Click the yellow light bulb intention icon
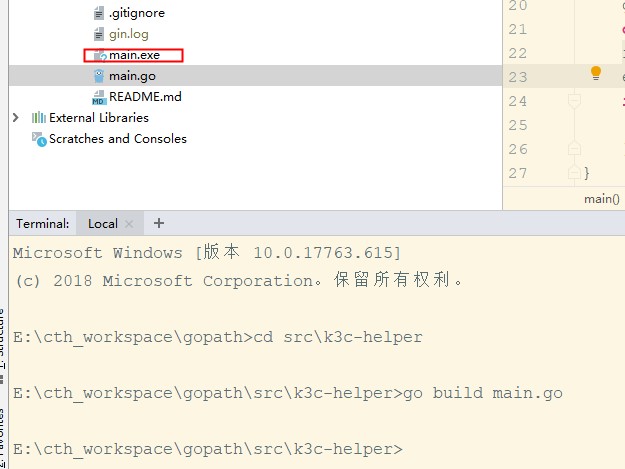The image size is (625, 469). pos(596,73)
